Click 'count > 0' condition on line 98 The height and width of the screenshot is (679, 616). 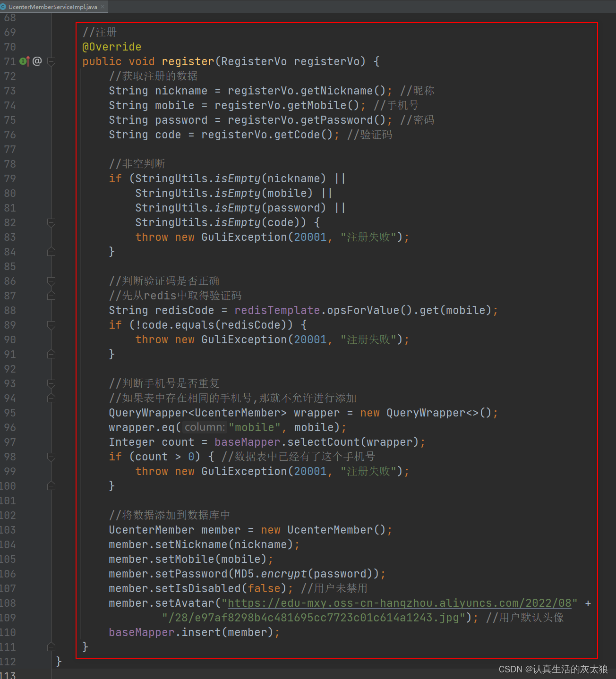[x=164, y=457]
